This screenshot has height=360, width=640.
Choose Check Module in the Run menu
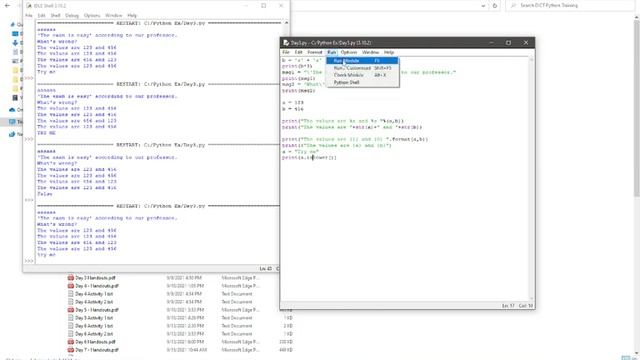[x=362, y=75]
